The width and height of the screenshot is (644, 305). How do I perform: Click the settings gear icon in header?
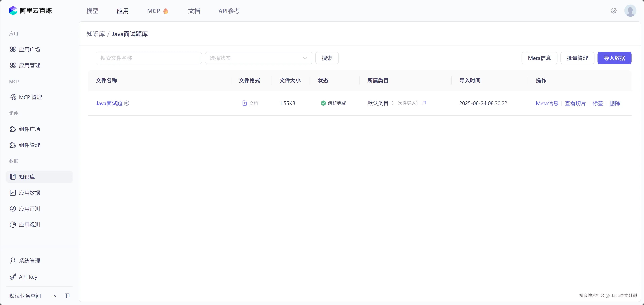pos(614,11)
